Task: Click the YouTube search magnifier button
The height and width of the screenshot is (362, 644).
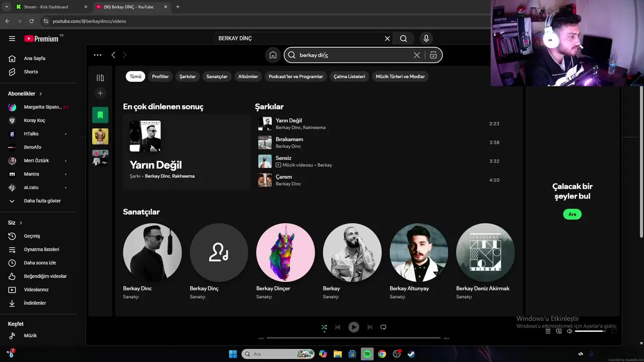Action: pos(404,38)
